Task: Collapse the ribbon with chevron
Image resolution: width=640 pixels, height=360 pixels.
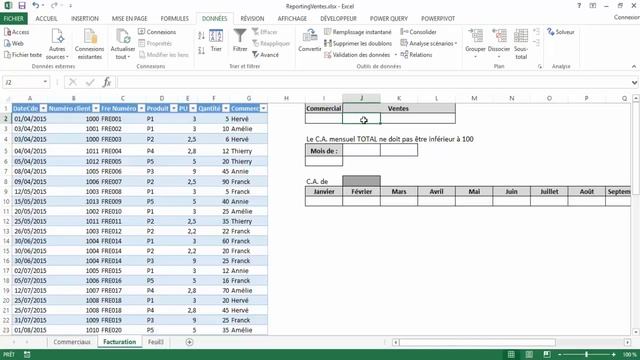Action: pyautogui.click(x=634, y=67)
